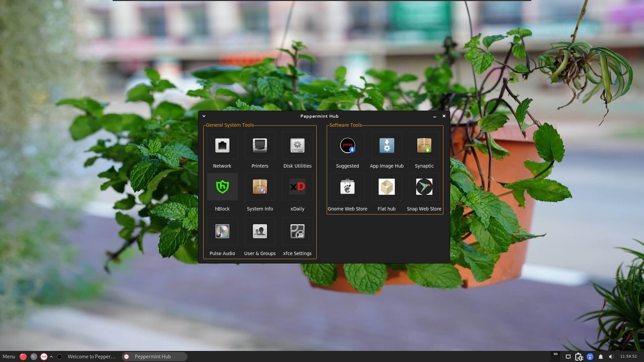Open User & Groups management
644x362 pixels.
click(260, 231)
